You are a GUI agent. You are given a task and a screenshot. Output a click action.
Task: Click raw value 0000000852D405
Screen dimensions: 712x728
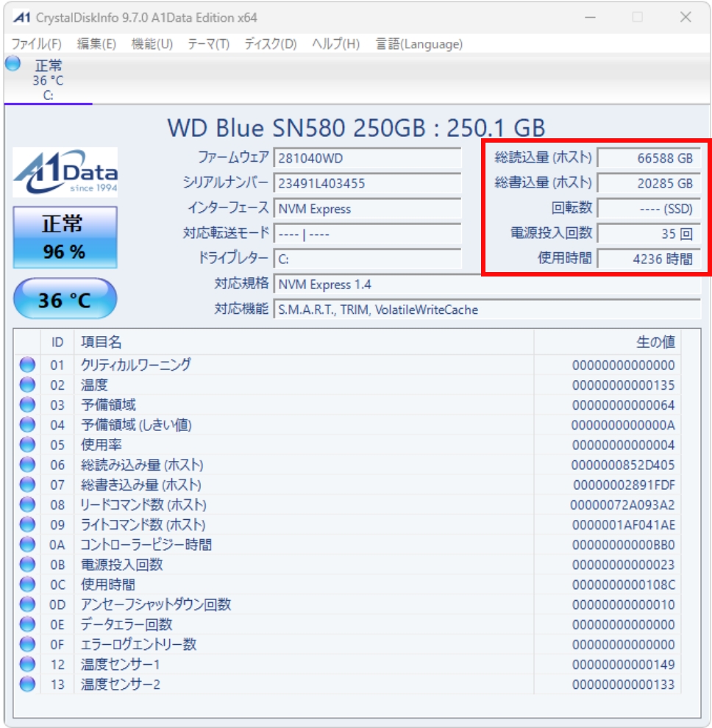[623, 465]
